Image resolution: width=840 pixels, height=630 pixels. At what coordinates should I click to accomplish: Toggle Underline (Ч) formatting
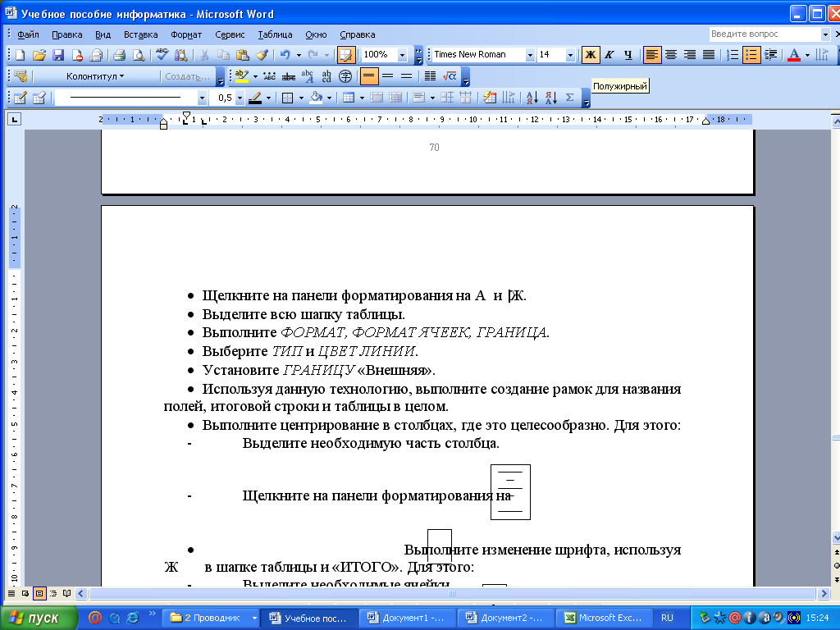tap(628, 55)
